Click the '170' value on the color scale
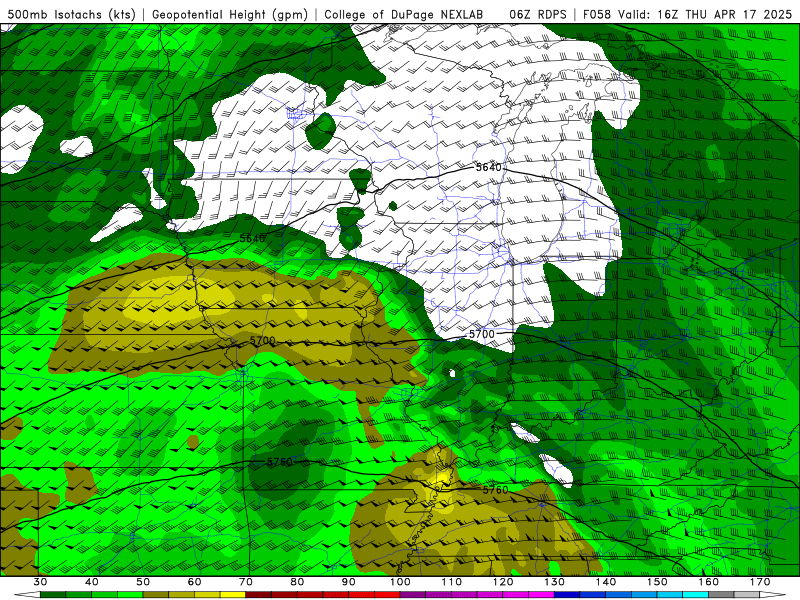The image size is (800, 600). click(760, 582)
